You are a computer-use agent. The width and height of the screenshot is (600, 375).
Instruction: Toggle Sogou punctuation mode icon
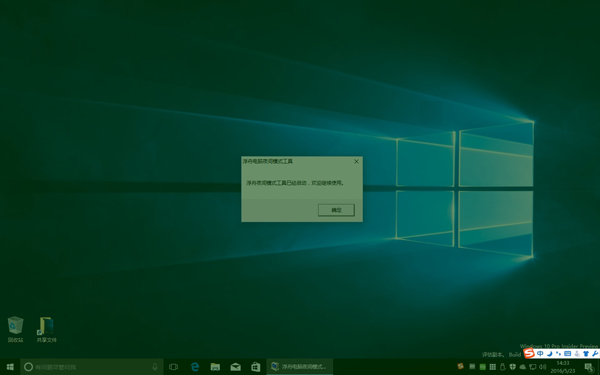pyautogui.click(x=558, y=354)
